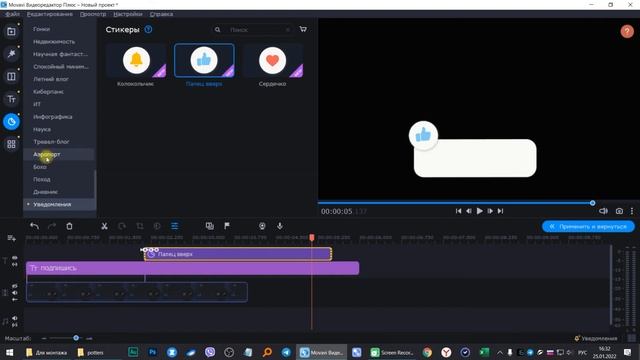Image resolution: width=640 pixels, height=360 pixels.
Task: Click the crop tool icon
Action: click(x=140, y=226)
